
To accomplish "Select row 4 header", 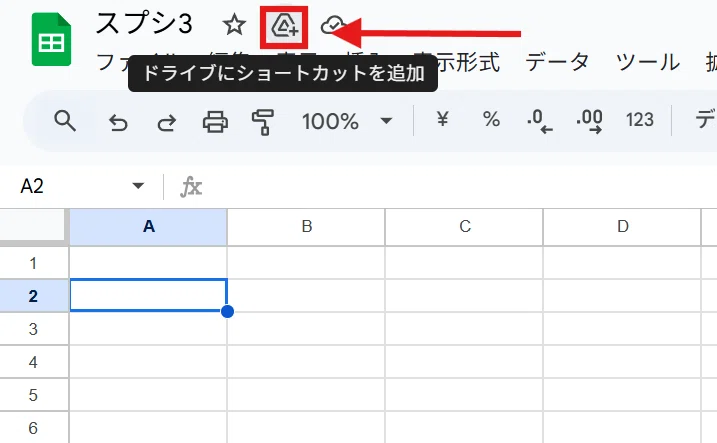I will click(34, 362).
